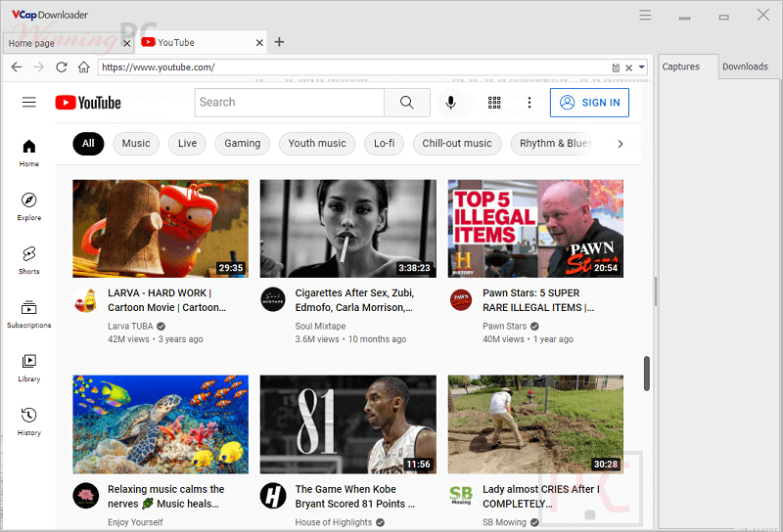Open the YouTube apps grid icon
The width and height of the screenshot is (783, 532).
(494, 103)
